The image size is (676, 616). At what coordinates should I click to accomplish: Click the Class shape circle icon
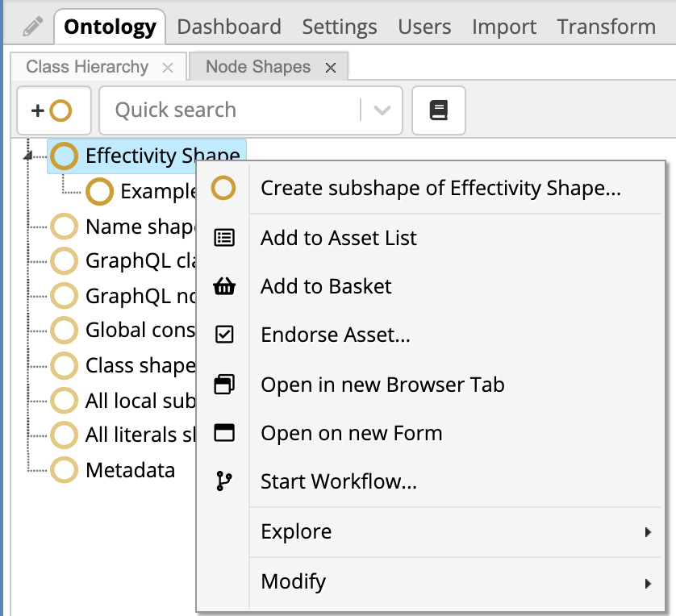tap(65, 366)
